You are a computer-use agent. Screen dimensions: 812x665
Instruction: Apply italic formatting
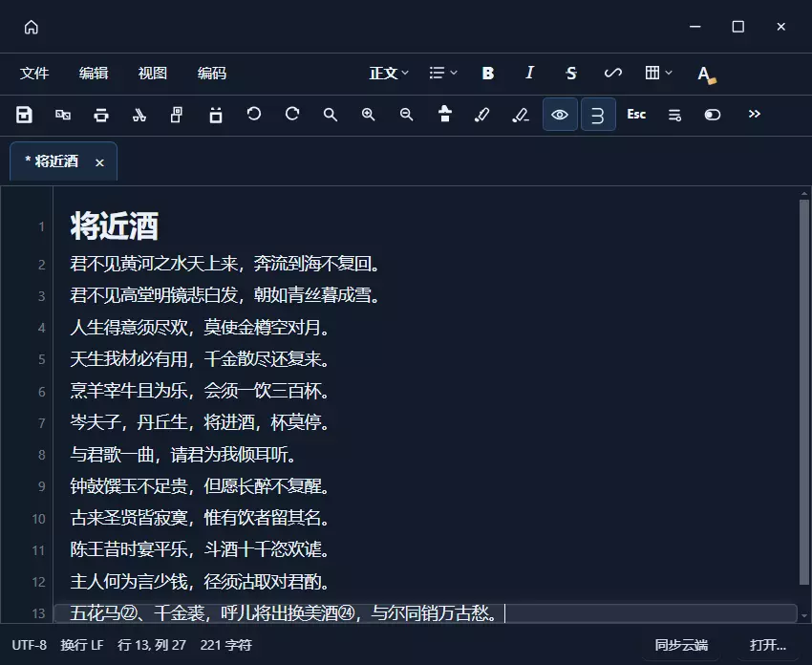click(529, 73)
